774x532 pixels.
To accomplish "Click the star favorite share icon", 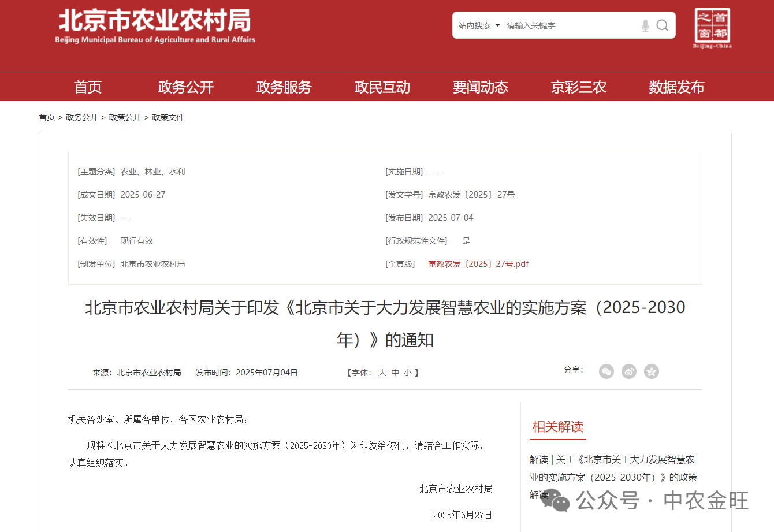I will coord(651,371).
